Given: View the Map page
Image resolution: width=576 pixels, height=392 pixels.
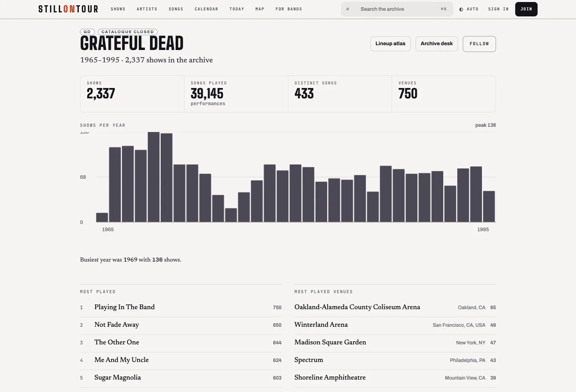Looking at the screenshot, I should [260, 9].
